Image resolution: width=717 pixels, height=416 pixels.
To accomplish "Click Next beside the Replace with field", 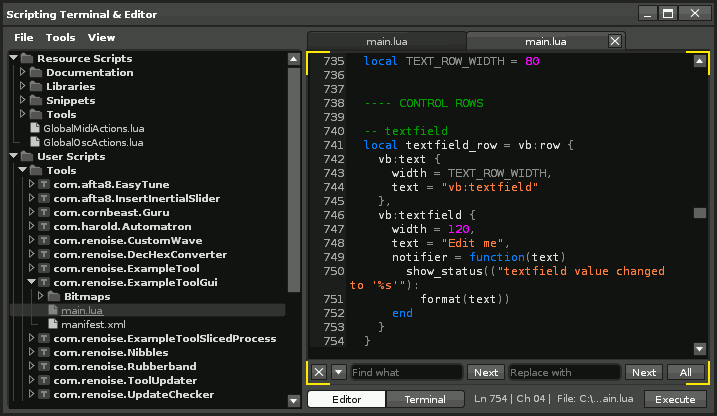I will click(x=644, y=373).
